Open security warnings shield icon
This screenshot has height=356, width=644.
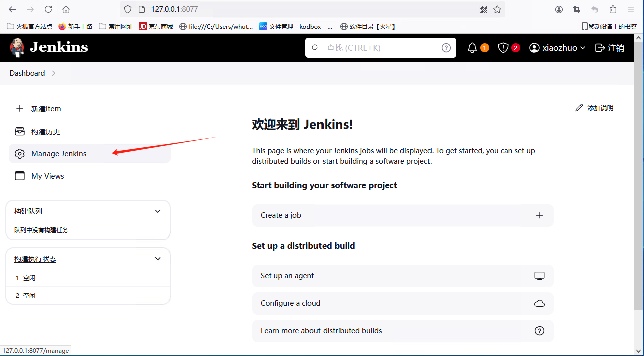coord(503,48)
